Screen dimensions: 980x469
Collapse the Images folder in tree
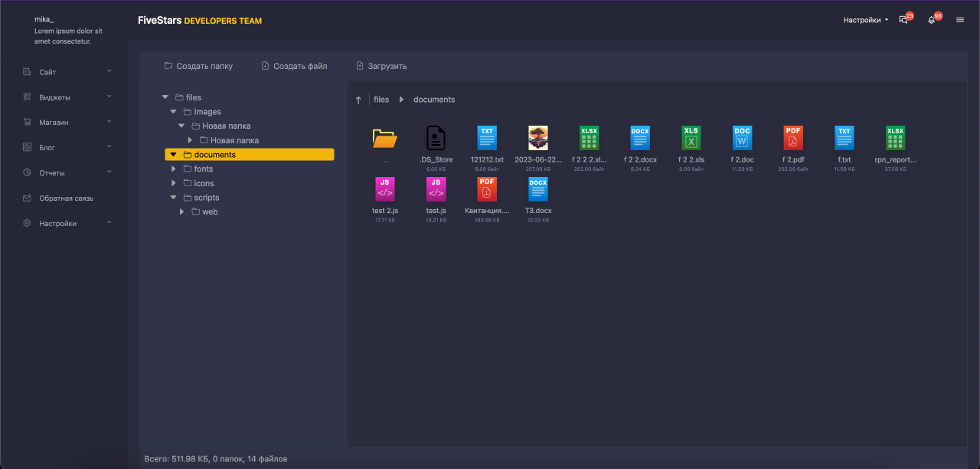tap(174, 112)
